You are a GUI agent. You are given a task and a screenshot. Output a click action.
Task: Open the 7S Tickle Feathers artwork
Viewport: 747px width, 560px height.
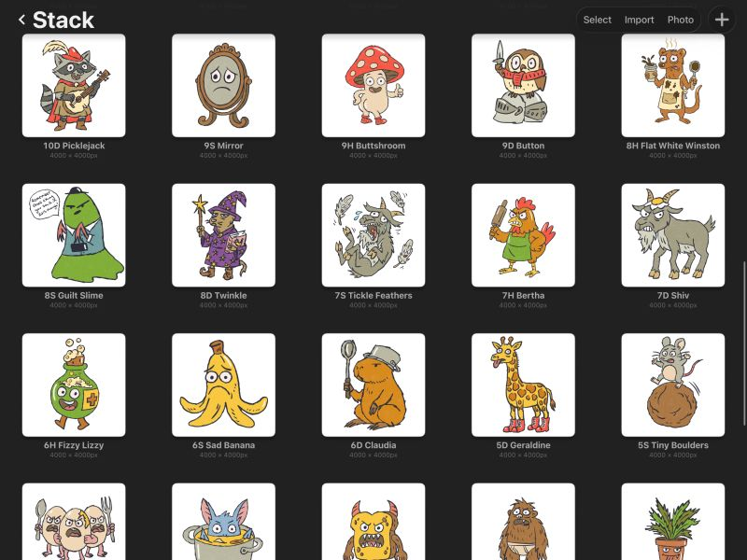pyautogui.click(x=373, y=235)
